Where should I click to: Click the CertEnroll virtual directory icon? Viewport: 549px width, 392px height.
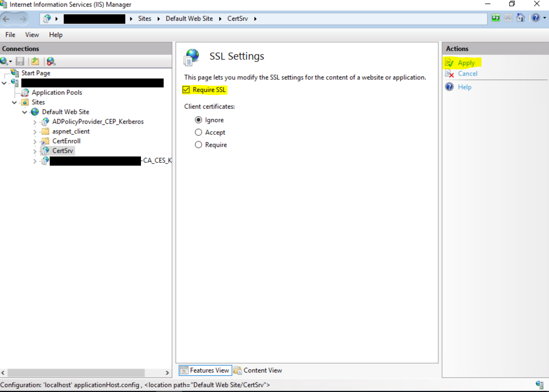[x=45, y=141]
